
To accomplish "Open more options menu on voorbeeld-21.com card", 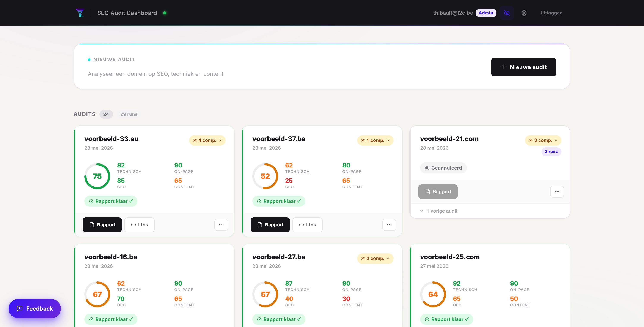I will point(557,192).
